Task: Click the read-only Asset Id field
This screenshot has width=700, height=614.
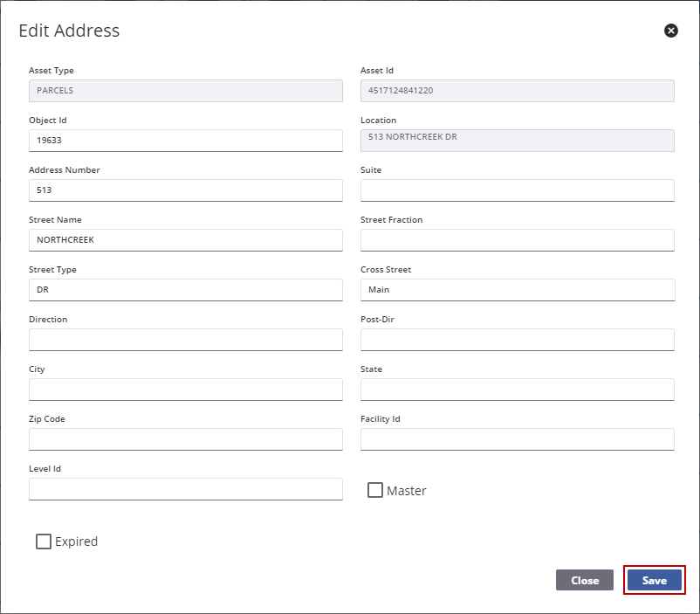Action: click(x=518, y=91)
